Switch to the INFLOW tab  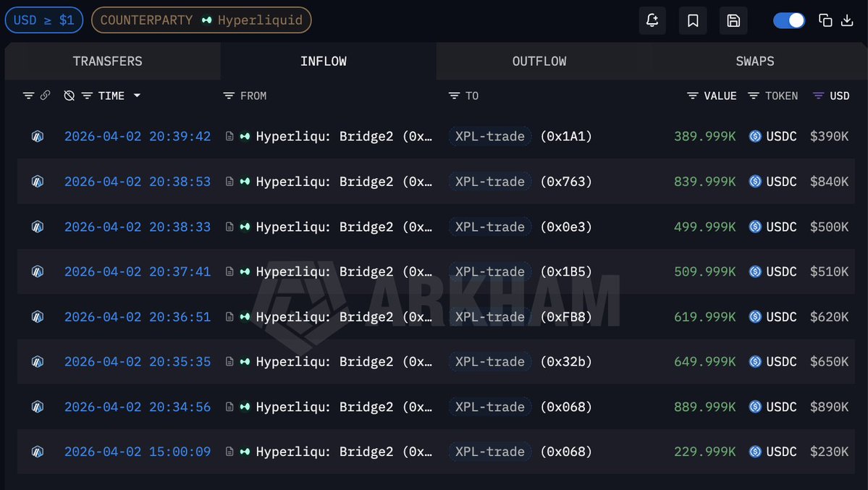pos(324,61)
